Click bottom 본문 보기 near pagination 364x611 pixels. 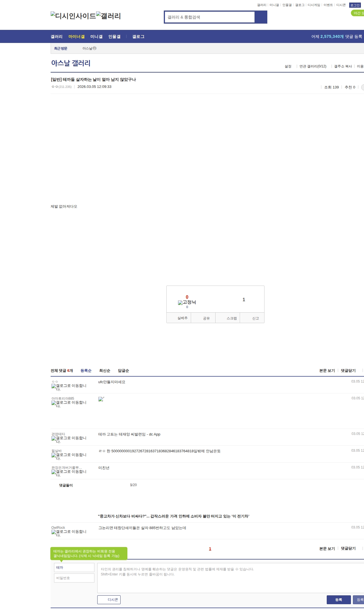(x=327, y=549)
